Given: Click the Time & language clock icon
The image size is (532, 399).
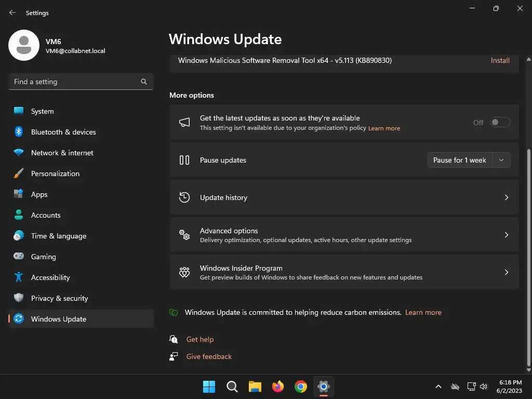Looking at the screenshot, I should click(x=19, y=235).
